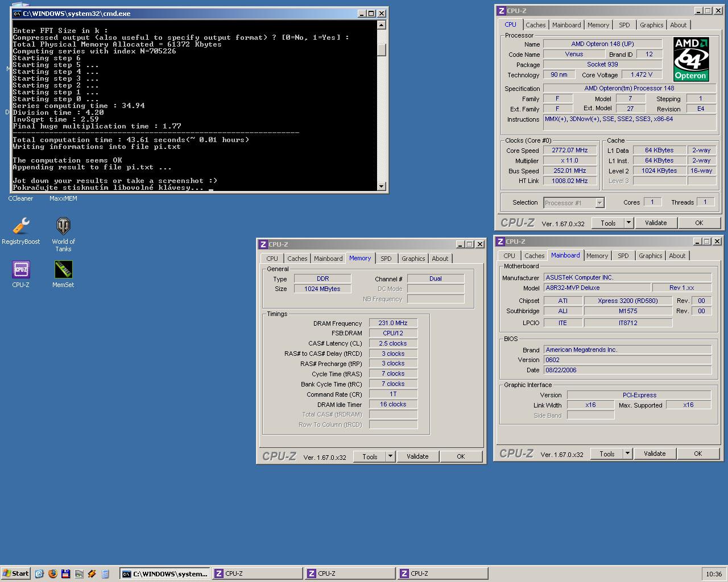Click the first CPU-Z taskbar button

point(258,573)
